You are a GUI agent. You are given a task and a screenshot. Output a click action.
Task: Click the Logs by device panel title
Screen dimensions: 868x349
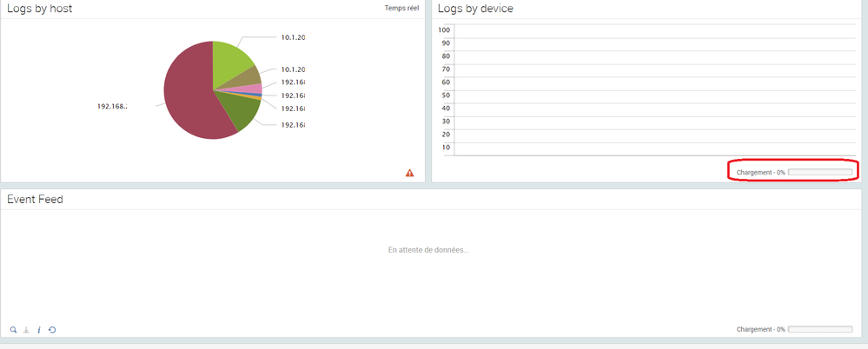(x=475, y=9)
